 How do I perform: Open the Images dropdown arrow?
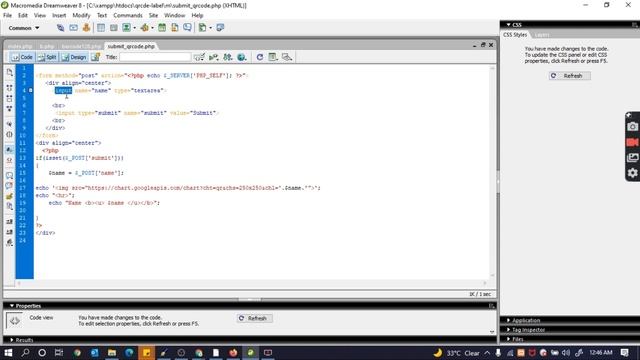point(134,28)
